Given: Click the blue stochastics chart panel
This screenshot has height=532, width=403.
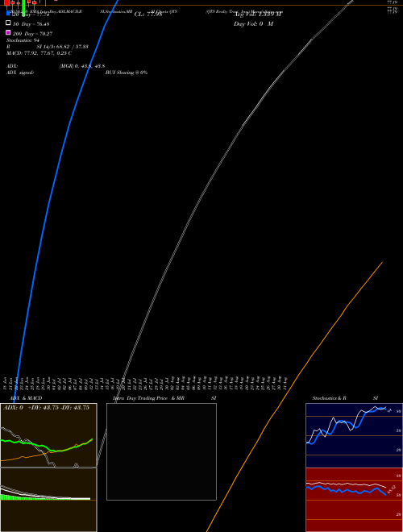Looking at the screenshot, I should tap(354, 435).
